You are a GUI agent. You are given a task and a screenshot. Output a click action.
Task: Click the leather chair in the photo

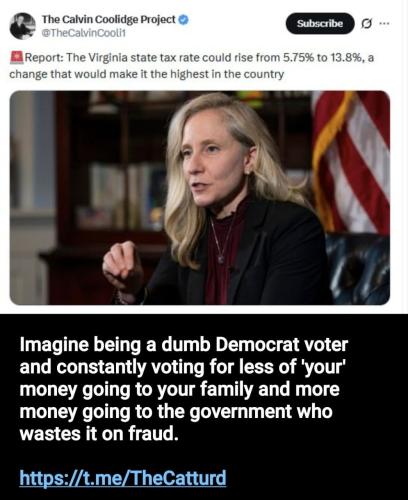pyautogui.click(x=357, y=268)
